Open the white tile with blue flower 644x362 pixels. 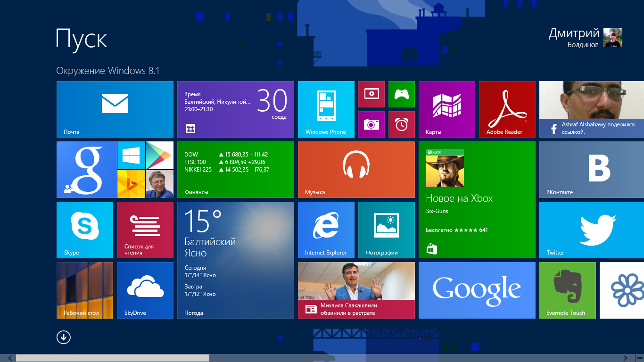[x=622, y=290]
